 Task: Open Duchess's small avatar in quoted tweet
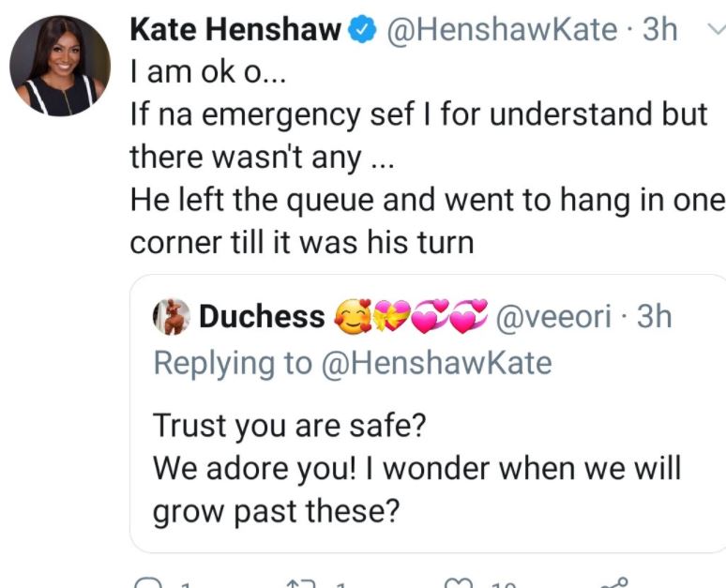[x=173, y=318]
